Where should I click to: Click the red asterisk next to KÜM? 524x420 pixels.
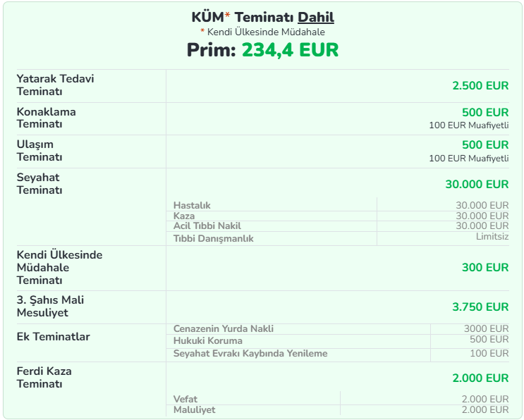click(228, 17)
